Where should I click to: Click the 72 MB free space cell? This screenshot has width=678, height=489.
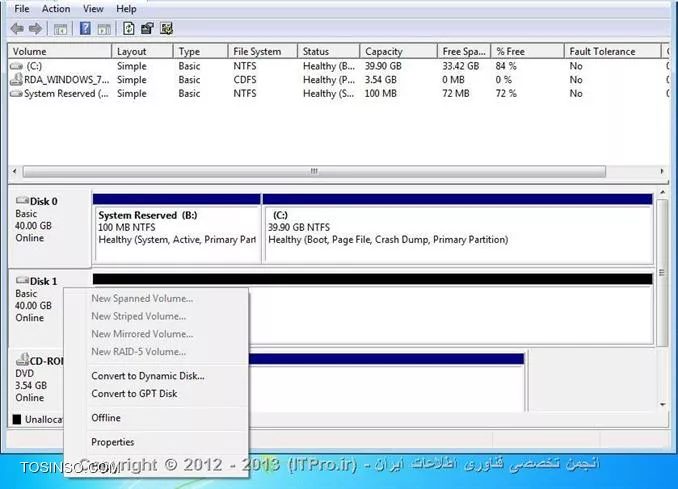(x=456, y=93)
